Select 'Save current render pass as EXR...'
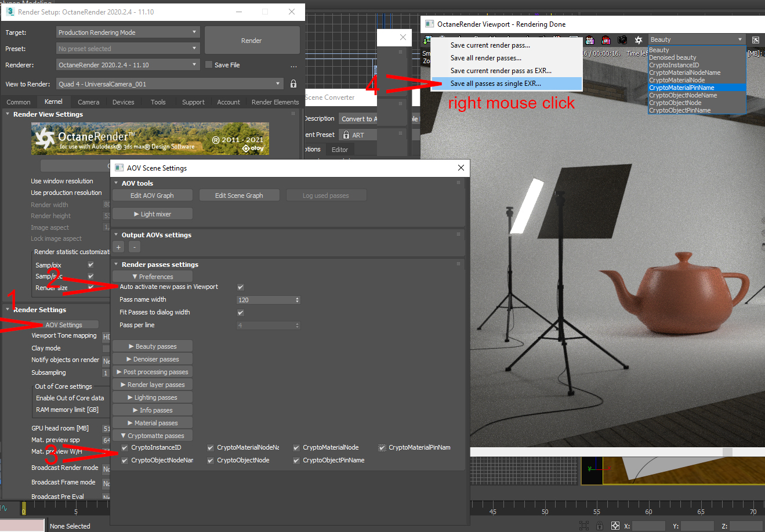The height and width of the screenshot is (532, 765). point(506,71)
